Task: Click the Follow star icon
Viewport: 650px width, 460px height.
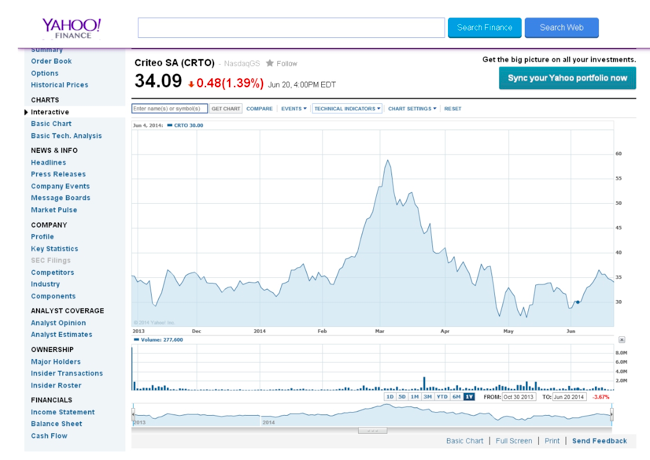Action: pyautogui.click(x=270, y=63)
